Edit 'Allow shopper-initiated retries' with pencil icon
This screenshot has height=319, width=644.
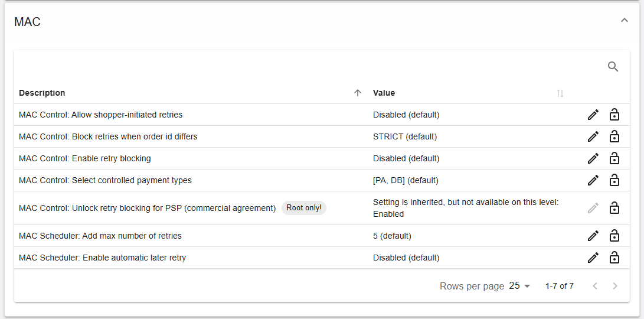[593, 115]
